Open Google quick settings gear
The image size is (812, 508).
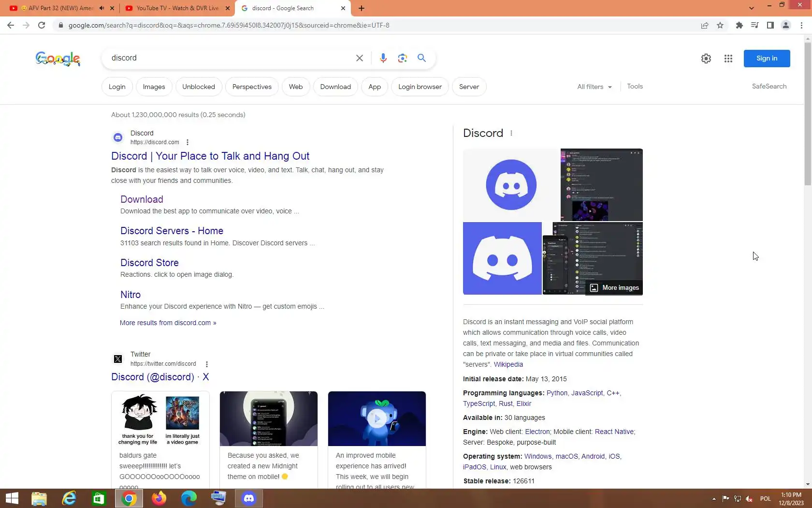point(706,59)
